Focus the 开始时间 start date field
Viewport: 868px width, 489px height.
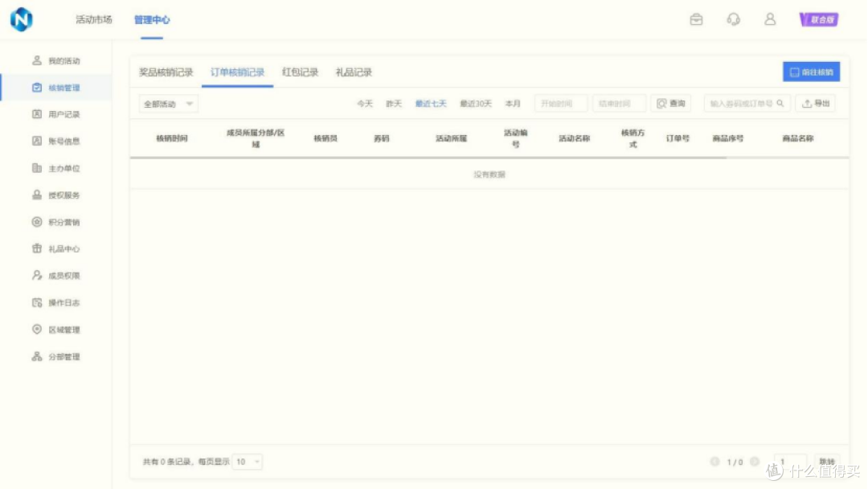pyautogui.click(x=561, y=104)
